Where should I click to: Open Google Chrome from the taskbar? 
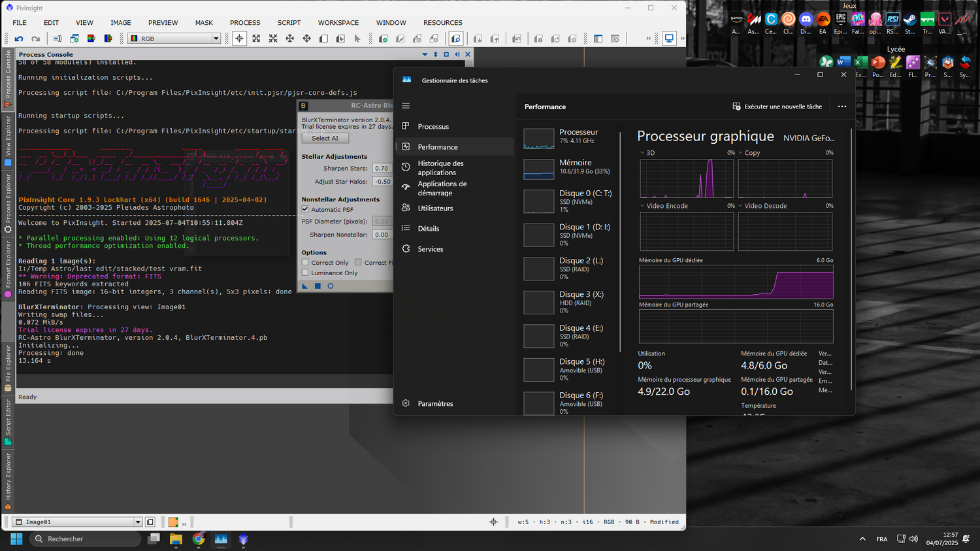coord(199,539)
